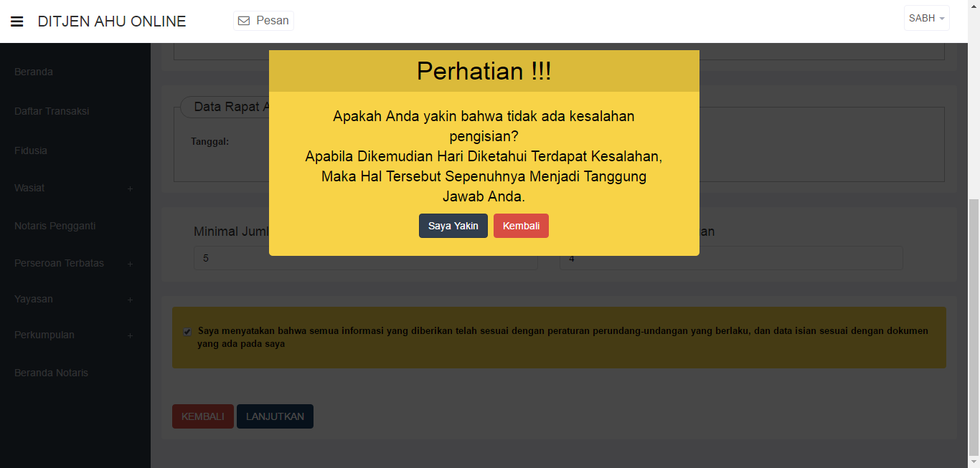Expand the Perkumpulan plus icon
Image resolution: width=980 pixels, height=468 pixels.
130,335
